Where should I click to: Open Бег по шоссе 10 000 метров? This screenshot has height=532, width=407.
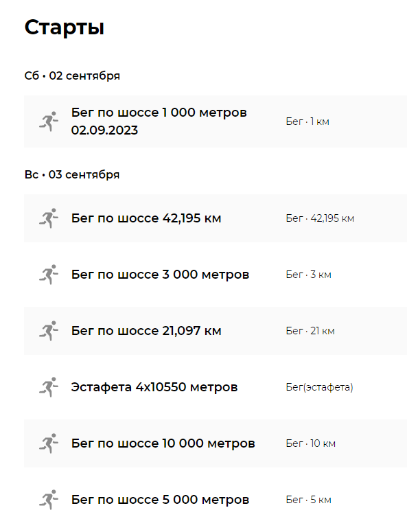tap(163, 443)
